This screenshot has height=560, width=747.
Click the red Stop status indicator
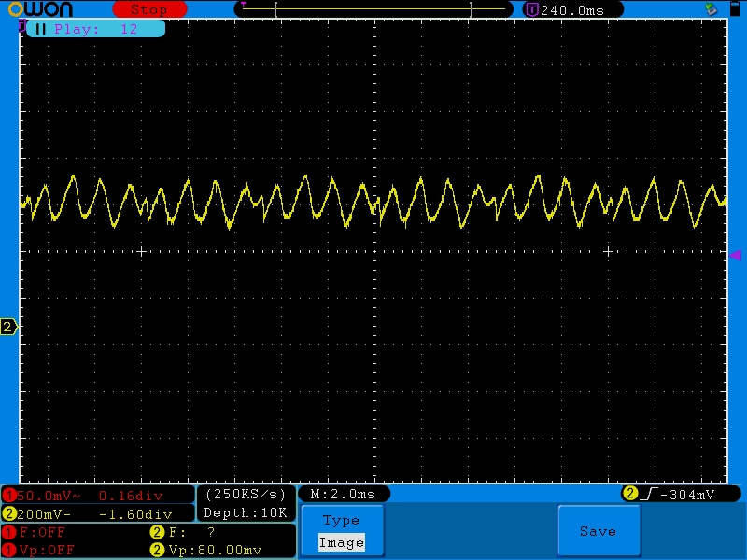pos(149,9)
